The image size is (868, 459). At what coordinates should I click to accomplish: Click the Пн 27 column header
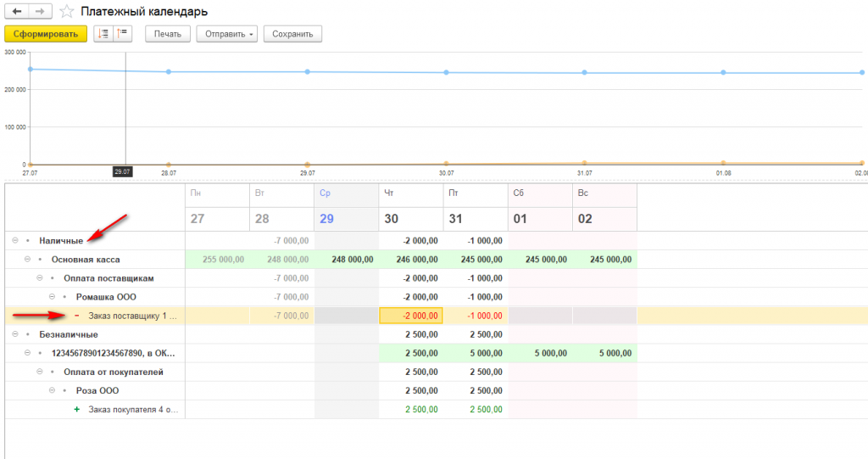[x=217, y=207]
